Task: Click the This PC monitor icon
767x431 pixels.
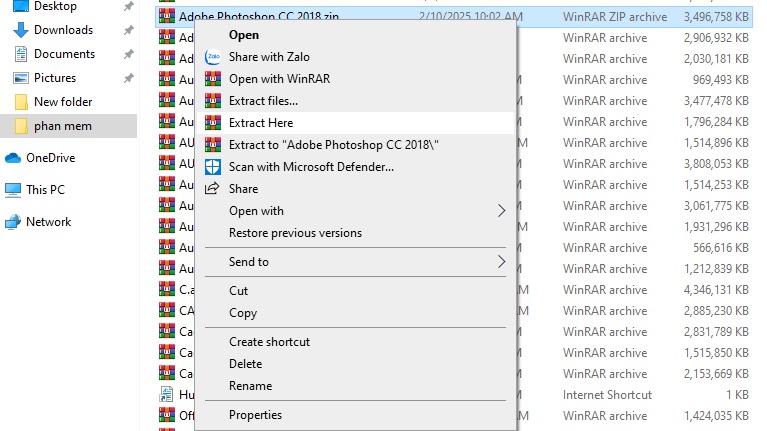Action: [13, 190]
